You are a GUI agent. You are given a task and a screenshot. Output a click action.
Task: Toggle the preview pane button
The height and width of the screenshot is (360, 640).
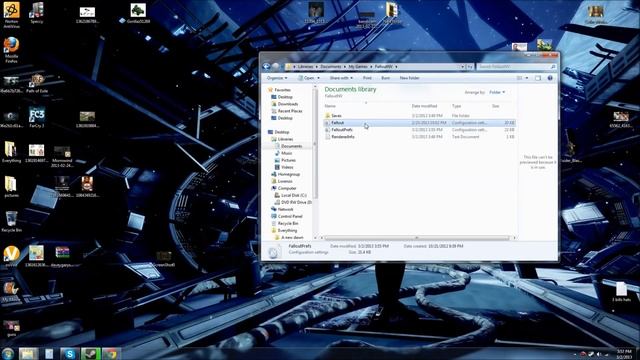click(x=538, y=78)
